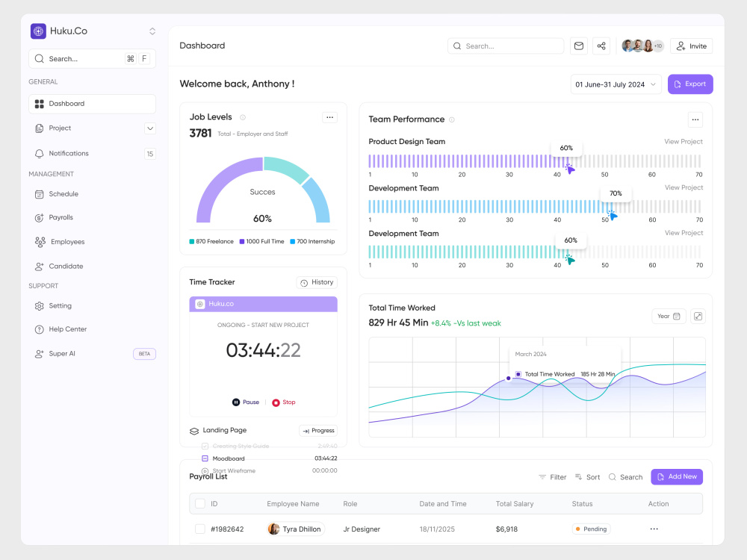Click the Team Performance info icon
This screenshot has height=560, width=747.
(x=452, y=119)
